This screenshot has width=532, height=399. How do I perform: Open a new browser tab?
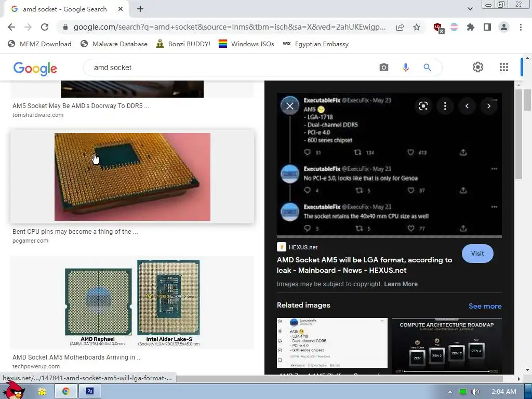(x=140, y=9)
